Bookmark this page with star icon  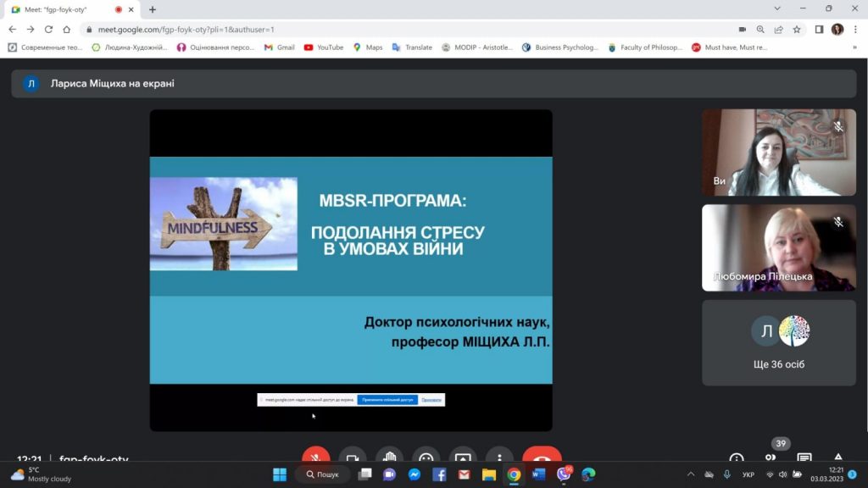click(x=797, y=29)
